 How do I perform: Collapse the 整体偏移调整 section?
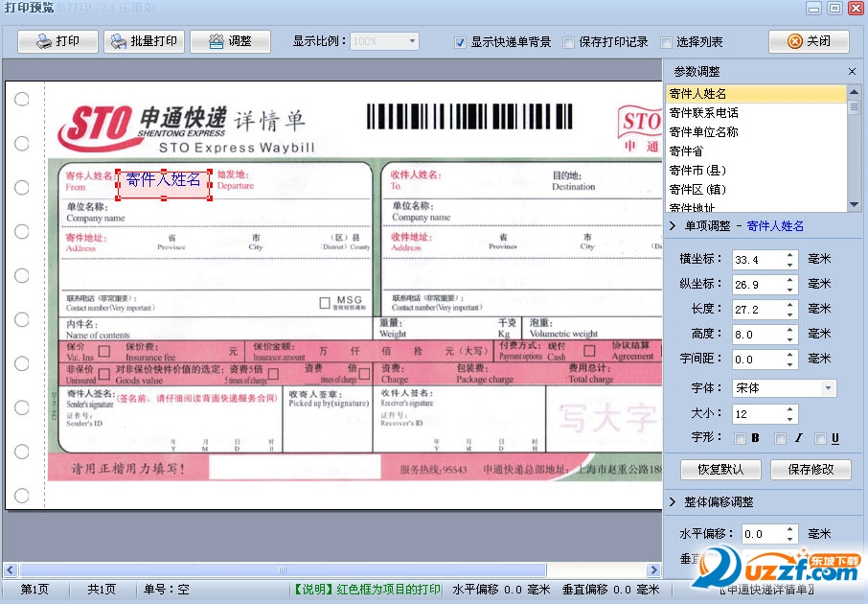click(673, 502)
